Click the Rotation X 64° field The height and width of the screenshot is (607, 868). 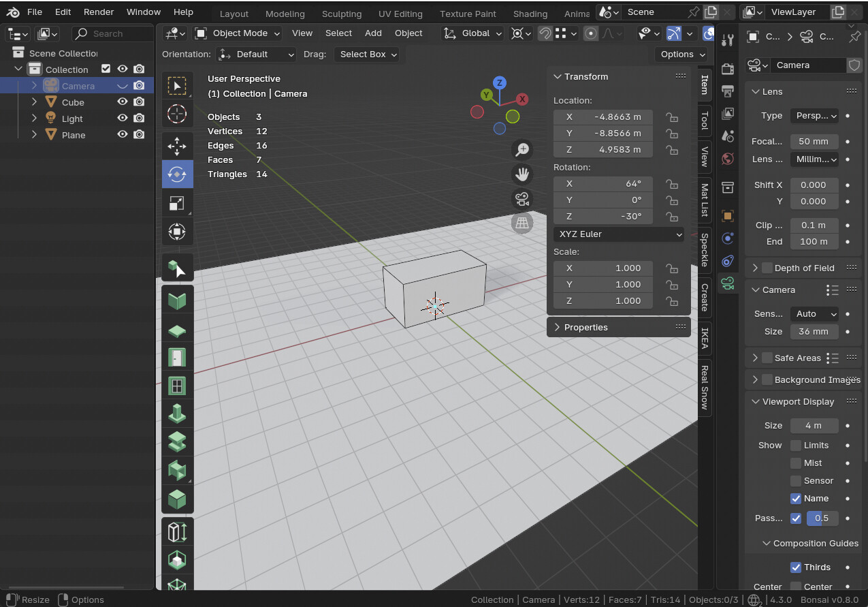pyautogui.click(x=603, y=184)
